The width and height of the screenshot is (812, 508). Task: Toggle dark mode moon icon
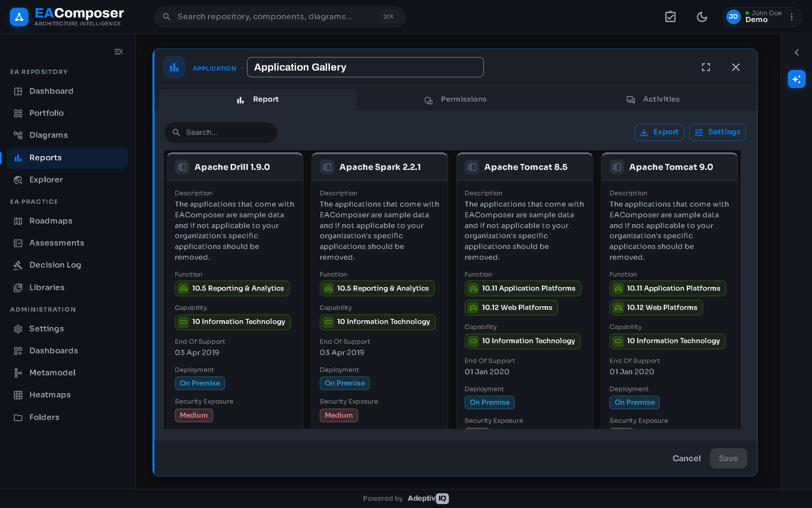pyautogui.click(x=701, y=17)
